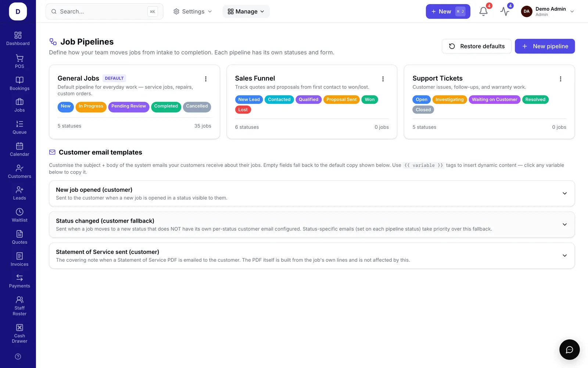Click the Won status pill
The image size is (588, 368).
click(370, 100)
